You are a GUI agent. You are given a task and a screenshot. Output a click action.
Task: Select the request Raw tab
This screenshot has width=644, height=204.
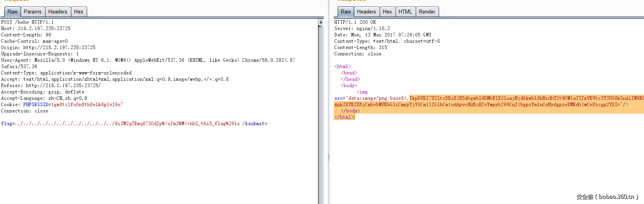pyautogui.click(x=12, y=12)
